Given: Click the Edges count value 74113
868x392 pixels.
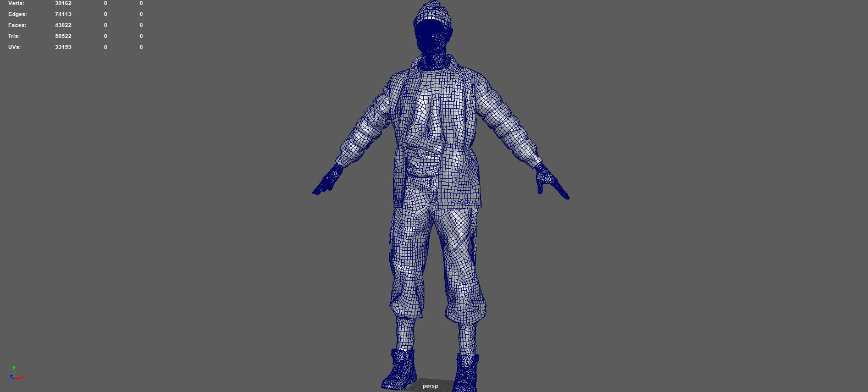Looking at the screenshot, I should pos(63,14).
